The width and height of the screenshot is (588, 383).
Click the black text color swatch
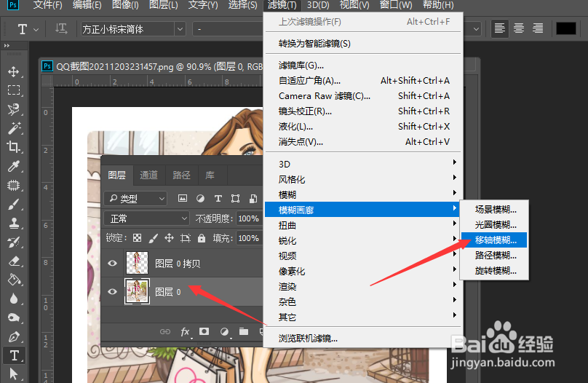tap(566, 28)
